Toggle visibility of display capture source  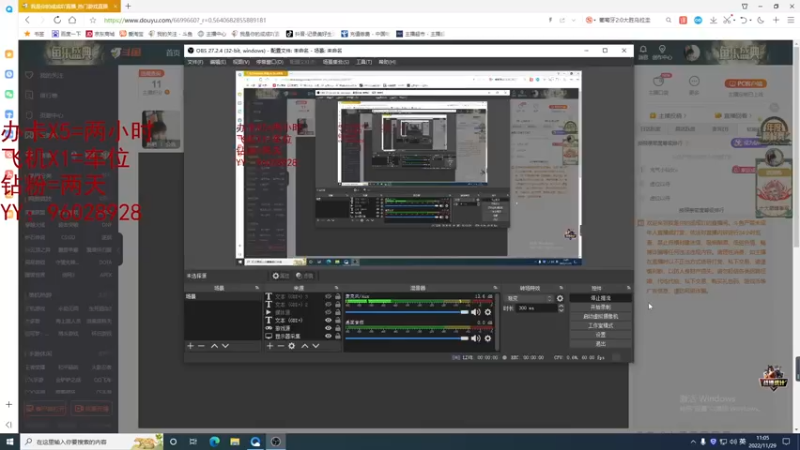tap(328, 336)
